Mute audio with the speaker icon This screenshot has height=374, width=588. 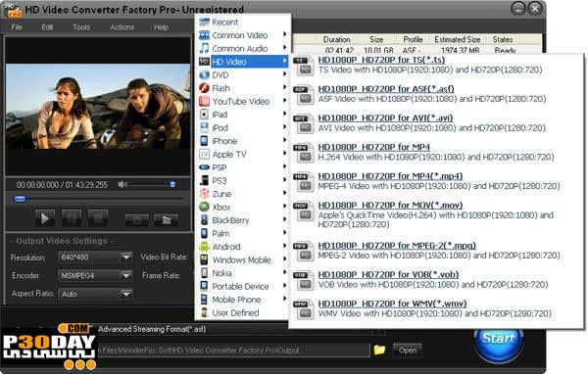(x=122, y=184)
